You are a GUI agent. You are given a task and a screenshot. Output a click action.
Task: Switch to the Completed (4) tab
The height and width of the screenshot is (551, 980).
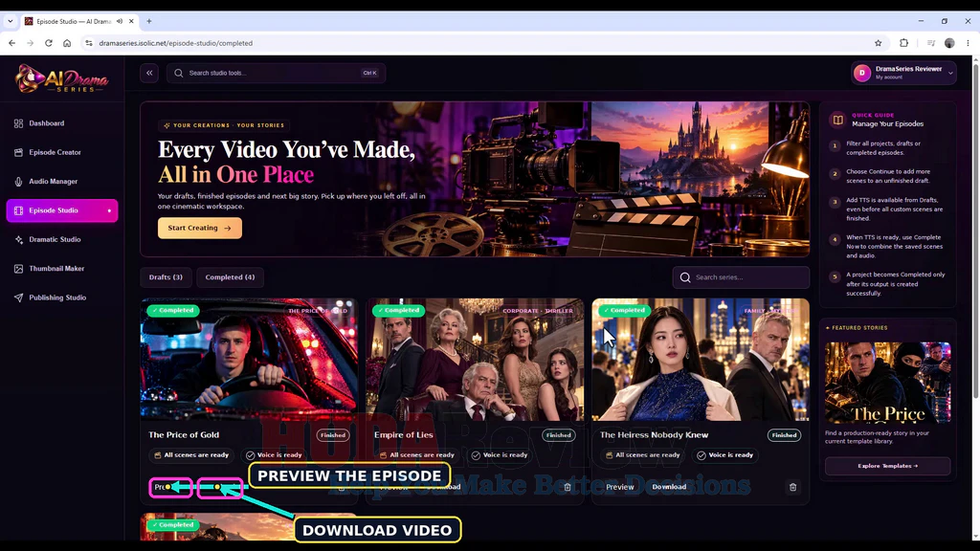230,277
